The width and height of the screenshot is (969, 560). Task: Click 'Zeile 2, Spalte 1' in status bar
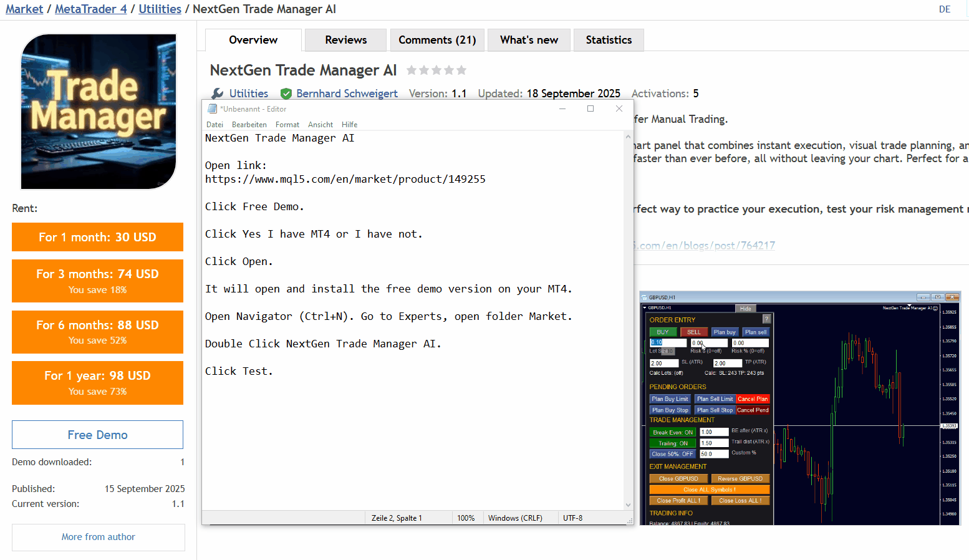397,518
